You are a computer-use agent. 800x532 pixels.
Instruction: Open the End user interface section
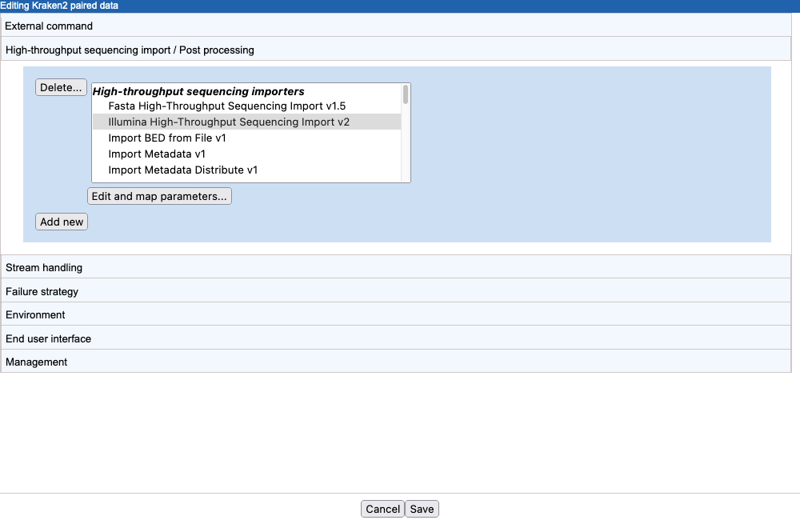click(x=48, y=338)
